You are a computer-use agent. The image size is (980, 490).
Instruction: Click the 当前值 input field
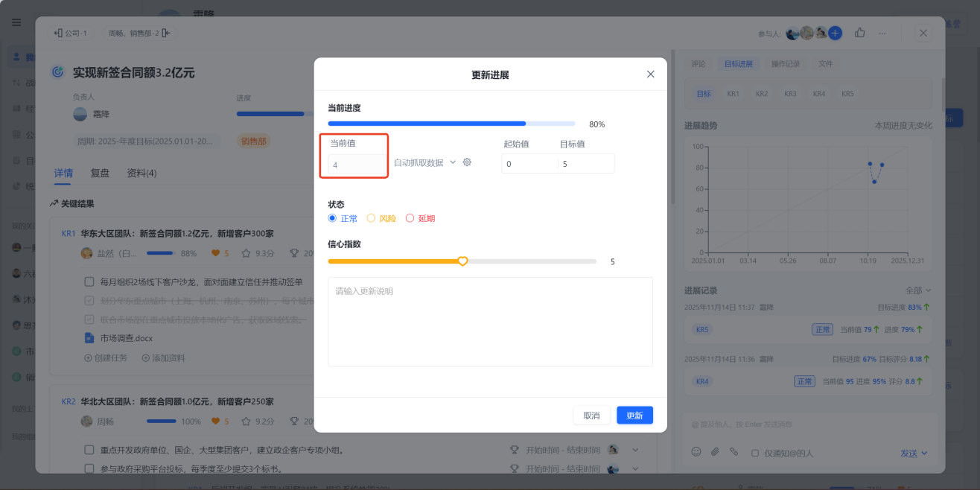tap(357, 165)
